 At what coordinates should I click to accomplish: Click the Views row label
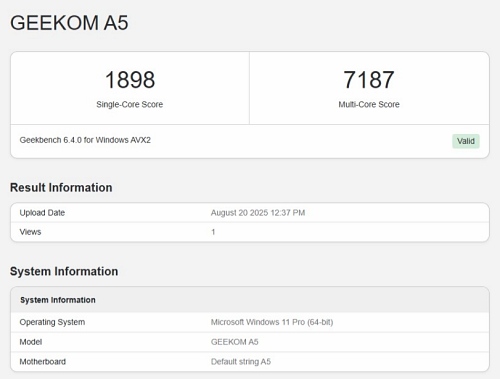[x=30, y=232]
